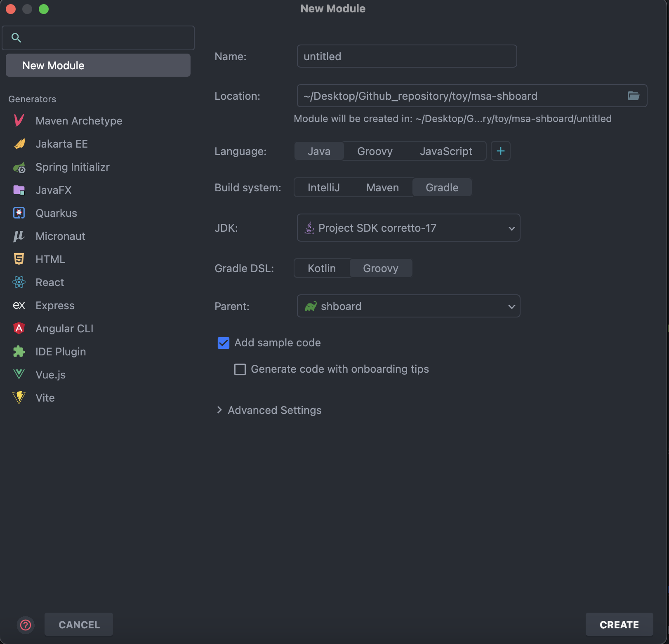The image size is (669, 644).
Task: Click the CREATE button
Action: [619, 625]
